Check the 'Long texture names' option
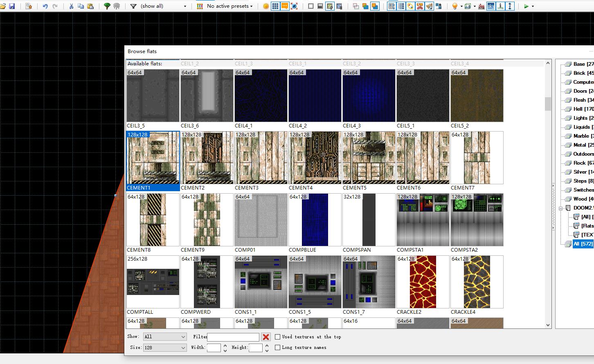Viewport: 594px width, 364px height. (x=278, y=348)
